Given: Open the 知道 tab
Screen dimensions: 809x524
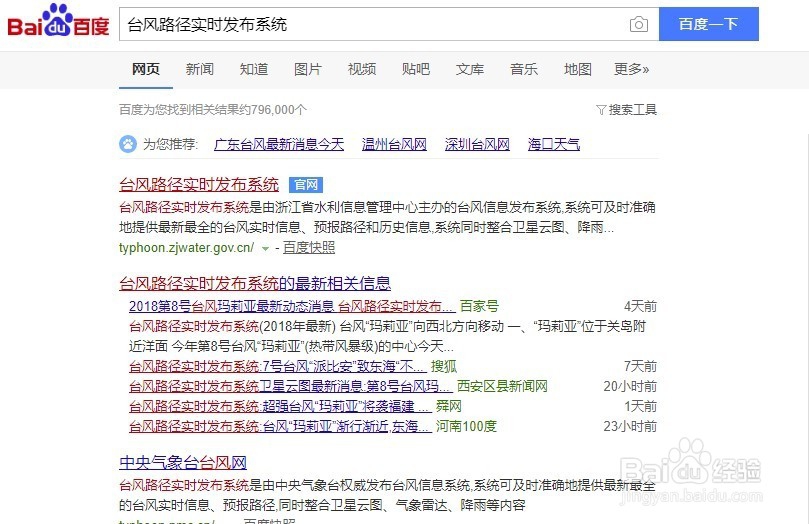Looking at the screenshot, I should [x=254, y=69].
